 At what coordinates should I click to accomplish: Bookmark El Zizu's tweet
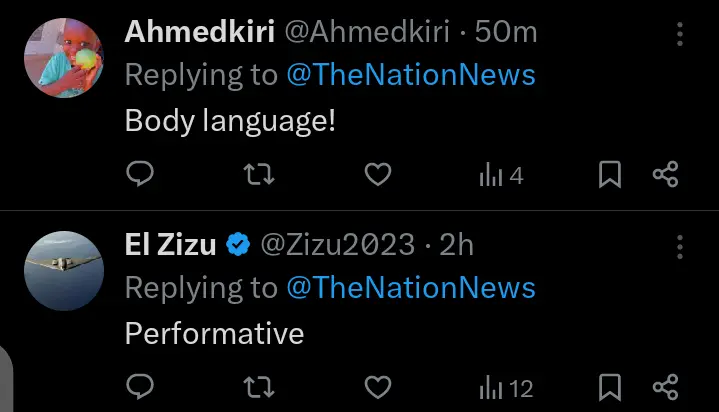(x=610, y=387)
